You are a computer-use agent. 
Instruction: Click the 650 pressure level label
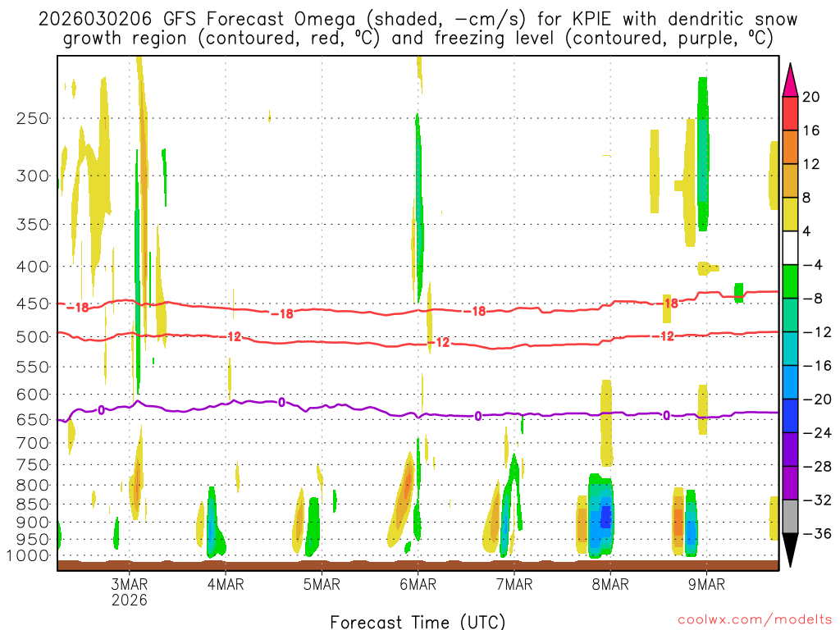(33, 419)
